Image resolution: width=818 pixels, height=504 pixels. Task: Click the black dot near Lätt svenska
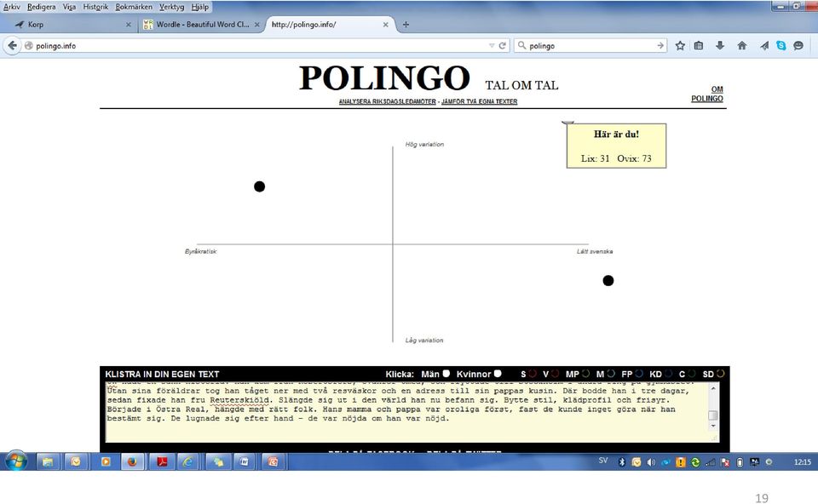tap(608, 280)
